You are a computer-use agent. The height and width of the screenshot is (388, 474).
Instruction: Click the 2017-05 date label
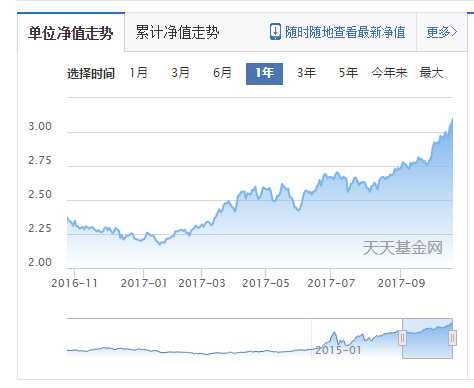(x=266, y=283)
